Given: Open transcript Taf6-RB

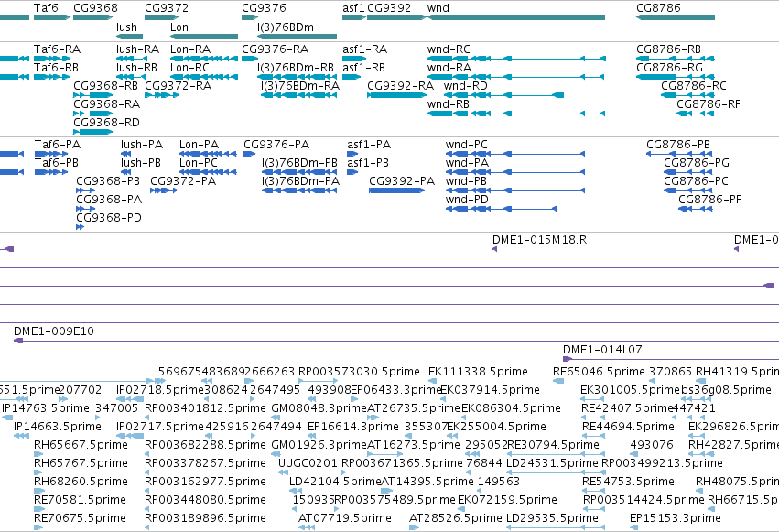Looking at the screenshot, I should (x=56, y=68).
